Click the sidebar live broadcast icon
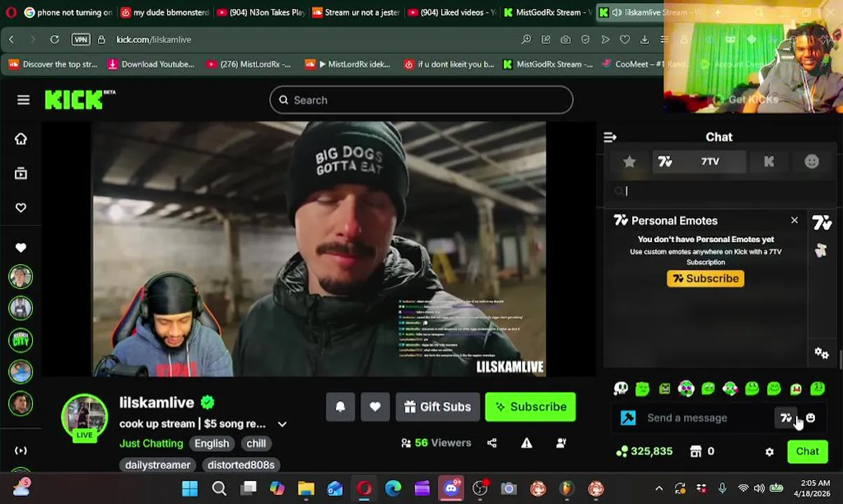 pos(21,451)
